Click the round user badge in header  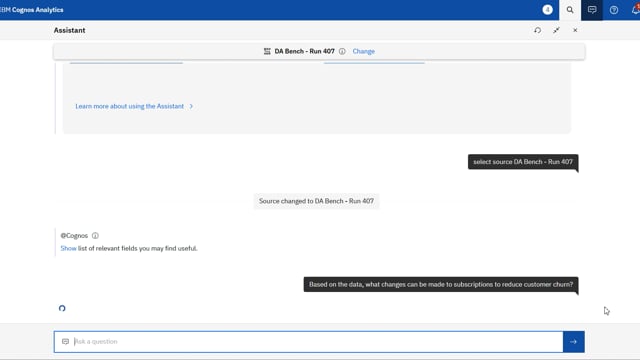pyautogui.click(x=547, y=10)
